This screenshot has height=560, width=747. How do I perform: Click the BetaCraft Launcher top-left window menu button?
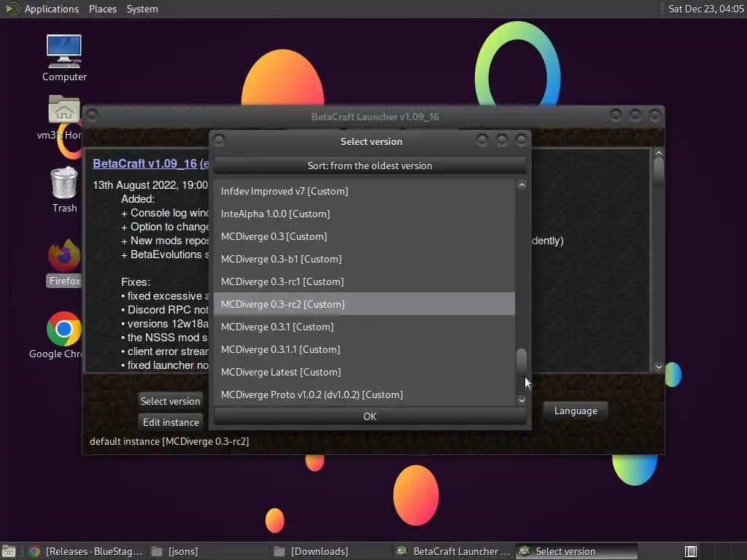[93, 115]
